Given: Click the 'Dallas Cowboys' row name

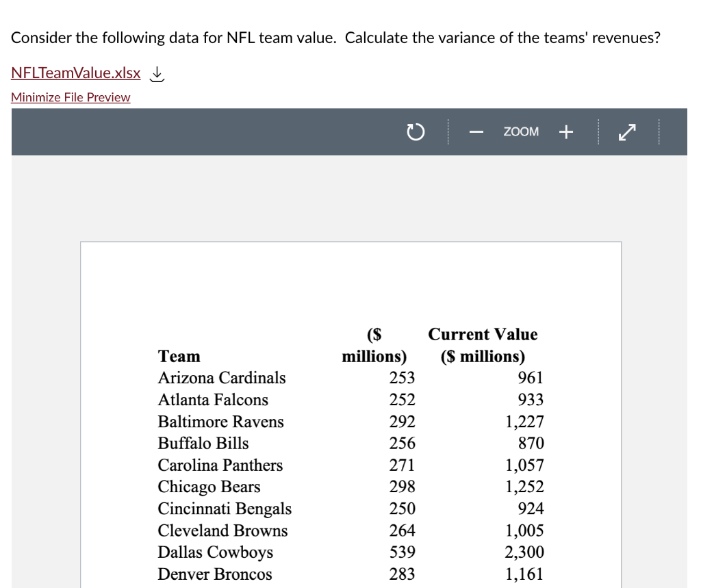Looking at the screenshot, I should (x=216, y=552).
